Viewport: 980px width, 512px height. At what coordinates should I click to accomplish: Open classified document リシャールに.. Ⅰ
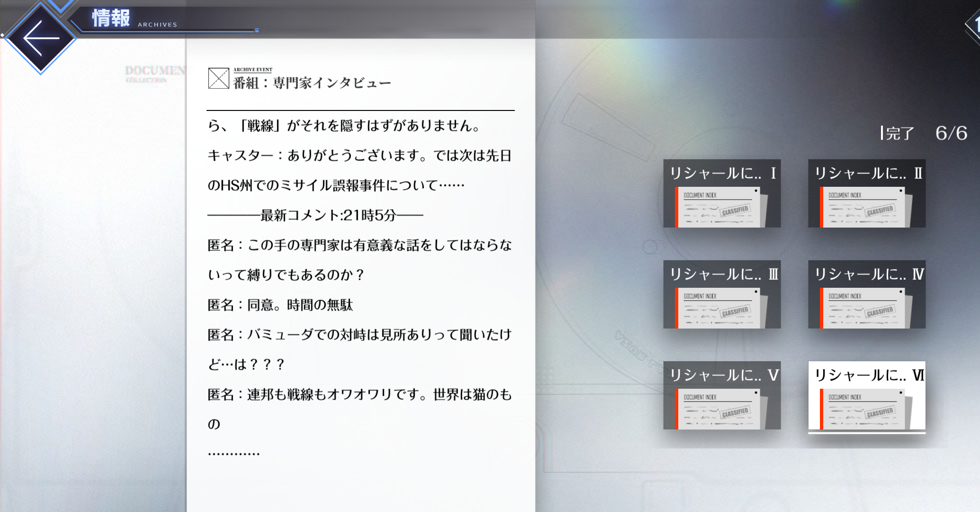[x=722, y=193]
